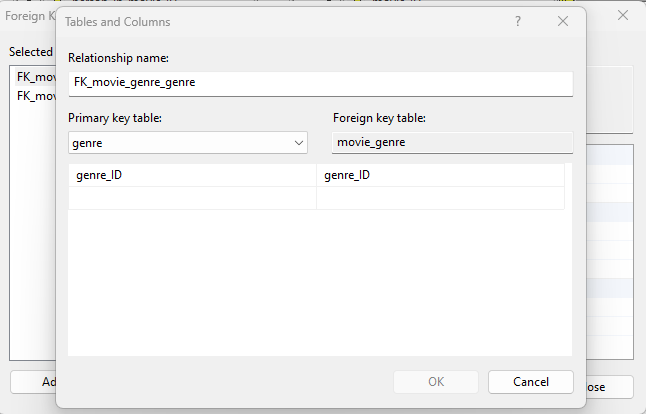The image size is (646, 414).
Task: Close the Tables and Columns dialog
Action: (563, 21)
